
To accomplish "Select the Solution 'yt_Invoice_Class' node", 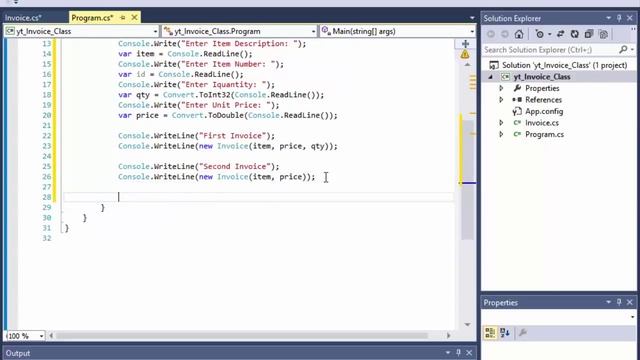I will [x=564, y=65].
